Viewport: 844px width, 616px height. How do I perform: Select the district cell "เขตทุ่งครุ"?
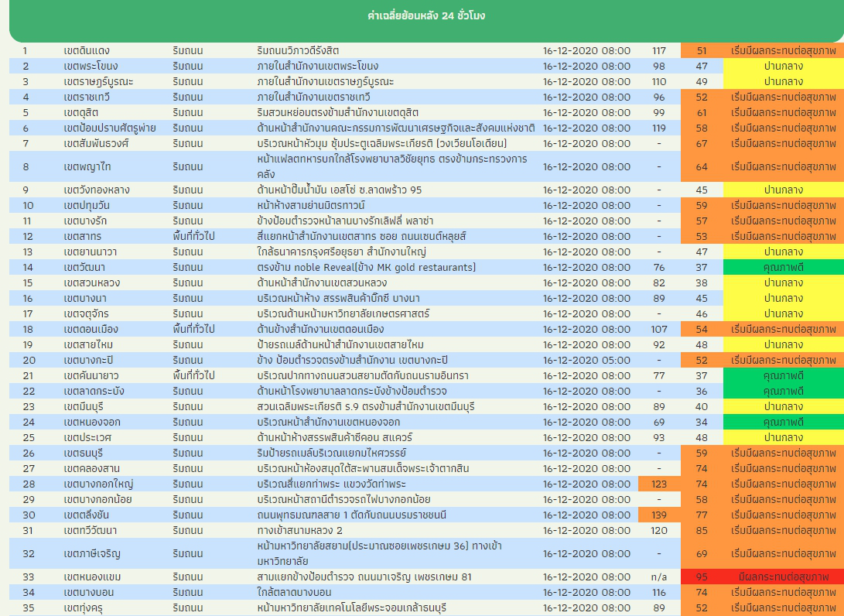coord(83,608)
